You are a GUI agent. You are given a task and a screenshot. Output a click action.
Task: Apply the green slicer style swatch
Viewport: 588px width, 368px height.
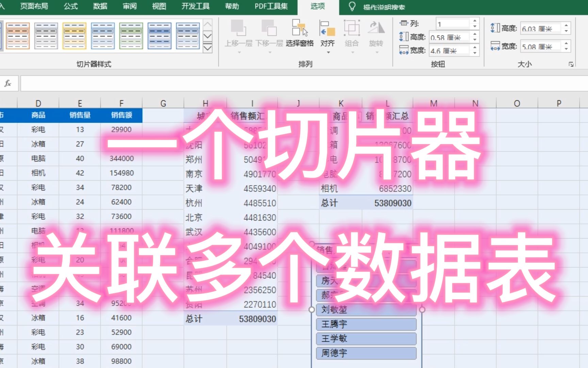click(x=131, y=35)
